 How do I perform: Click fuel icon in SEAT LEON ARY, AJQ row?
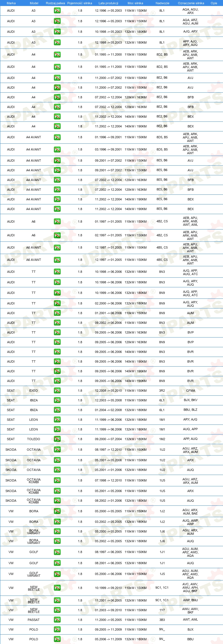pos(57,420)
